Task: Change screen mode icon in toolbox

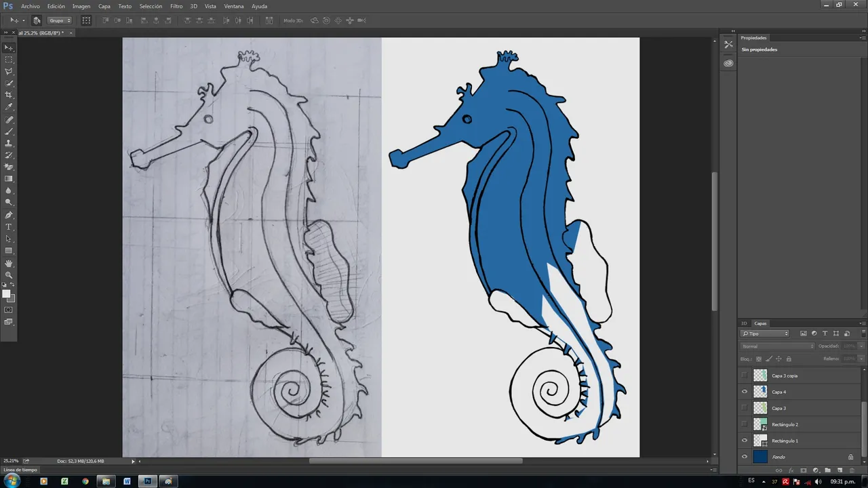Action: point(9,322)
